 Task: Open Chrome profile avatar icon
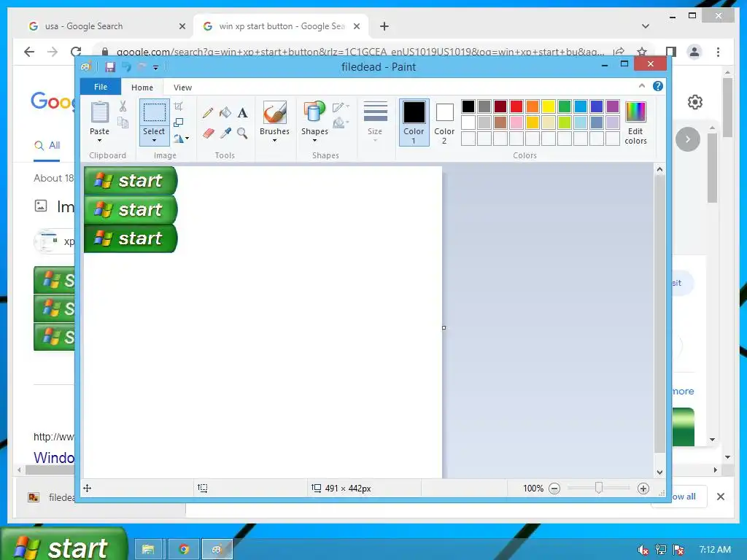click(x=694, y=52)
